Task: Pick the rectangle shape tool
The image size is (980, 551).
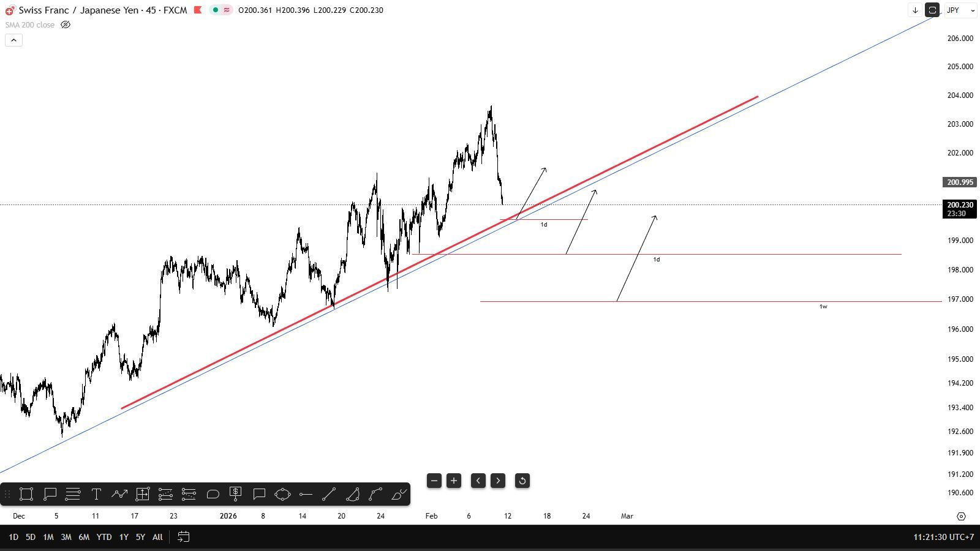Action: [26, 494]
